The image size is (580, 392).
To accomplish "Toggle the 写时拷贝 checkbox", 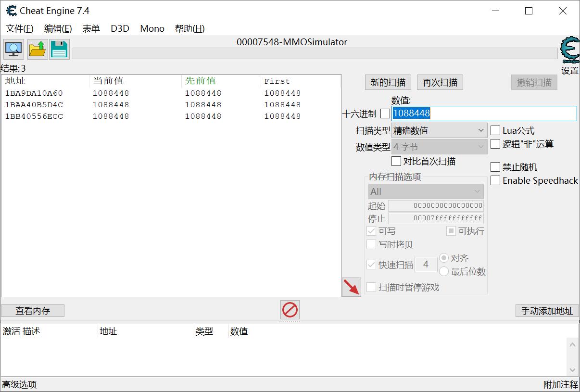I will click(371, 244).
